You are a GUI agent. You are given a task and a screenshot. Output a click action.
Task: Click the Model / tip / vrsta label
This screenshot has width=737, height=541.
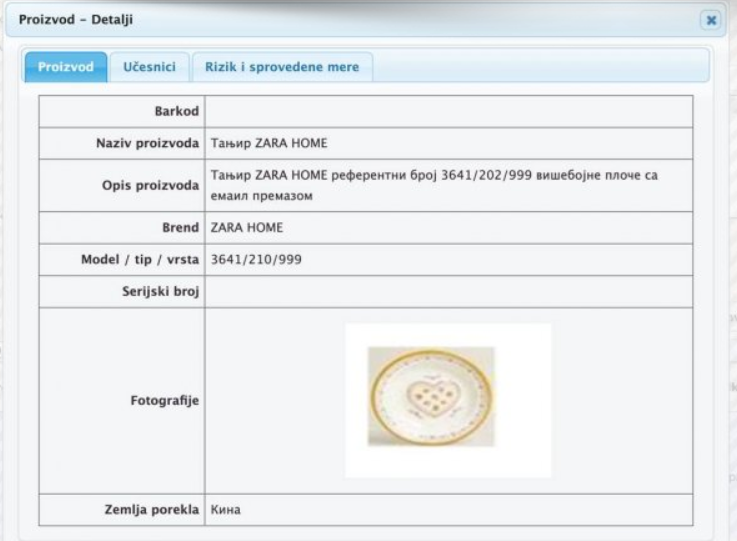[x=140, y=260]
